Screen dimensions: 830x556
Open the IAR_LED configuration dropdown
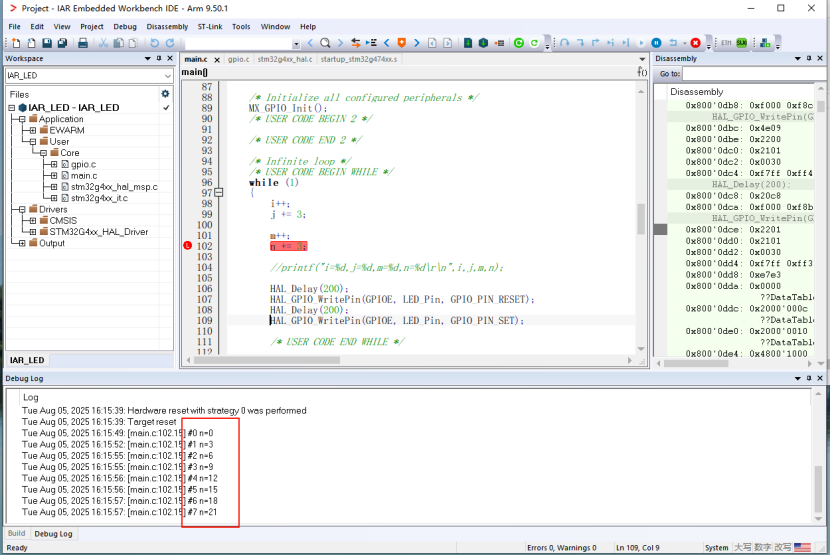[168, 76]
